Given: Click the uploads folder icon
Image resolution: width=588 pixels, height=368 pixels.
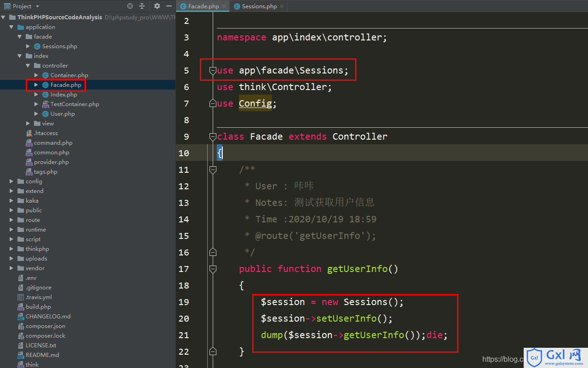Looking at the screenshot, I should tap(21, 259).
